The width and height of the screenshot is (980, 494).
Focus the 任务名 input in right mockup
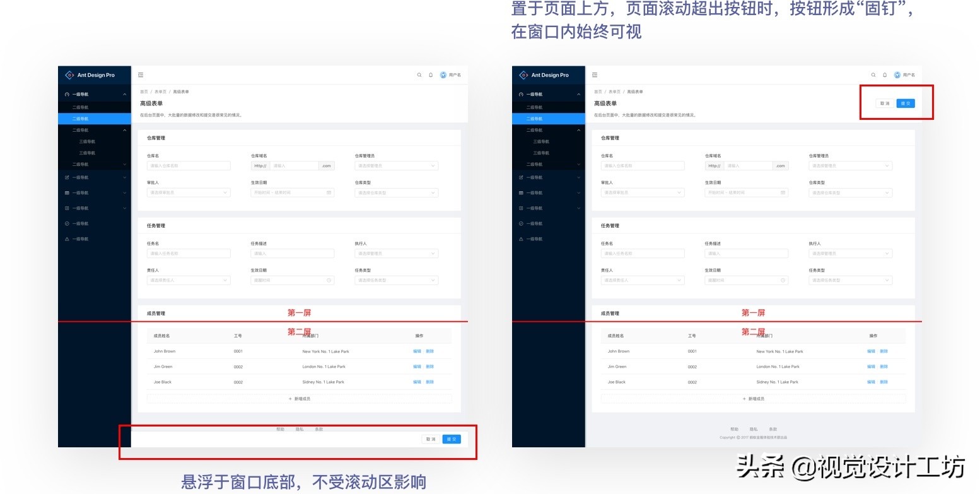point(643,254)
